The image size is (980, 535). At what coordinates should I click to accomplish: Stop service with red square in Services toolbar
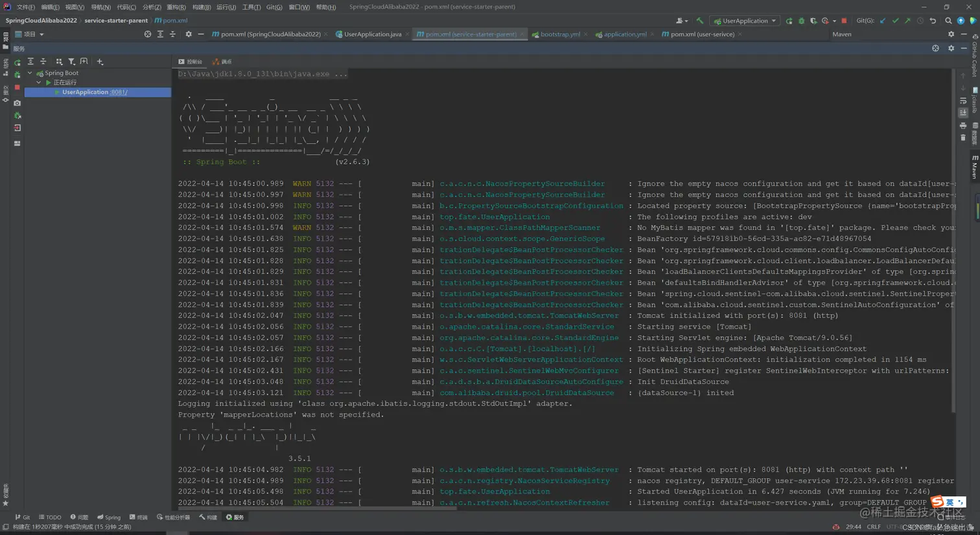pos(17,87)
